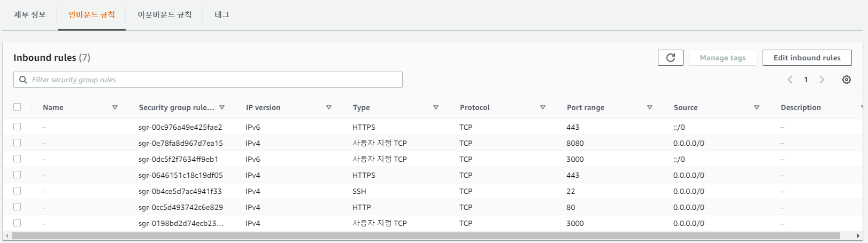Image resolution: width=868 pixels, height=243 pixels.
Task: Click source ::/0 in HTTPS row
Action: [679, 127]
